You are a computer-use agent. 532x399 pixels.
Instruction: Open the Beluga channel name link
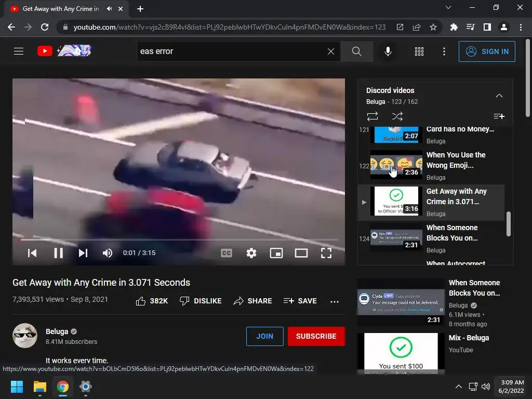click(x=57, y=331)
